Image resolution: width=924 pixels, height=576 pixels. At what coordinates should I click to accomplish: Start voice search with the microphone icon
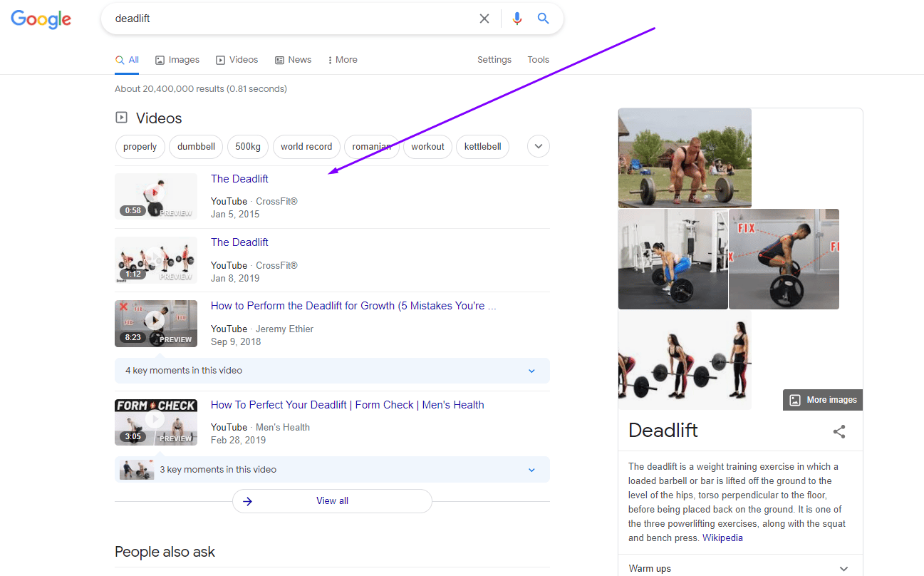coord(517,19)
